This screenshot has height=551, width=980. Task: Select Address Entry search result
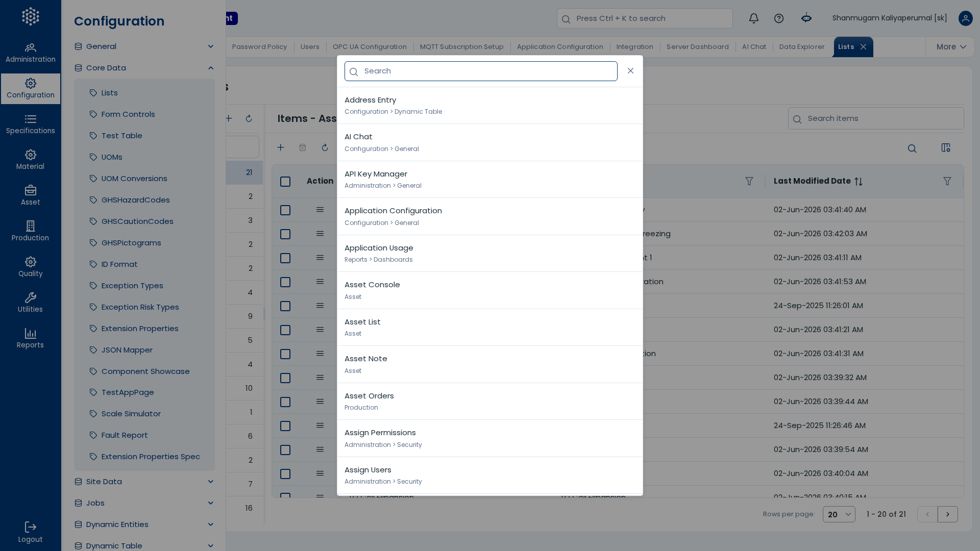pyautogui.click(x=489, y=106)
